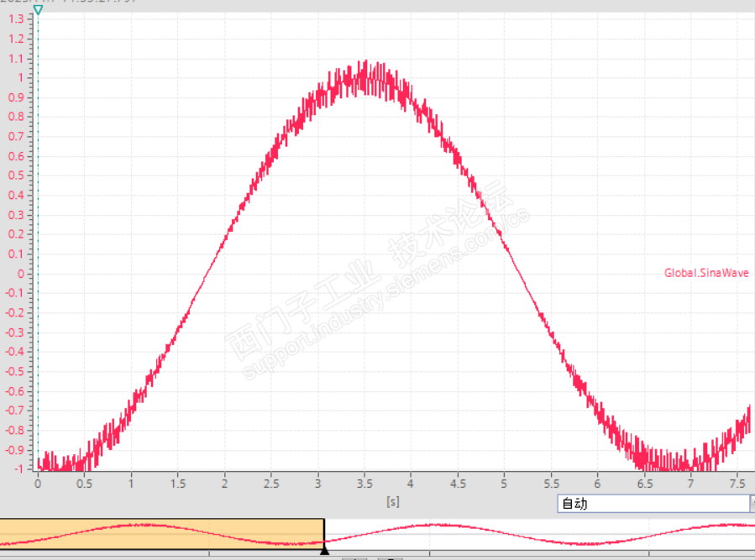755x560 pixels.
Task: Click the unselected overview waveform on the right
Action: [539, 534]
